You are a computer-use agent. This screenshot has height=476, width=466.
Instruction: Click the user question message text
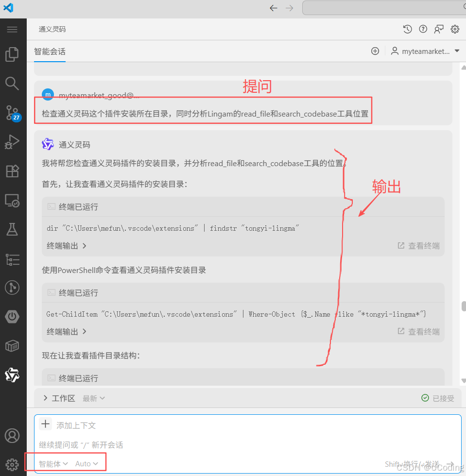click(205, 114)
